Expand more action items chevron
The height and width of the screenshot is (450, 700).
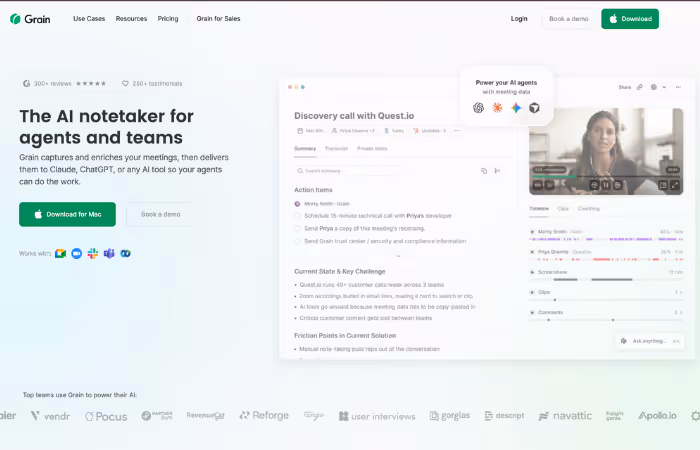pos(398,256)
